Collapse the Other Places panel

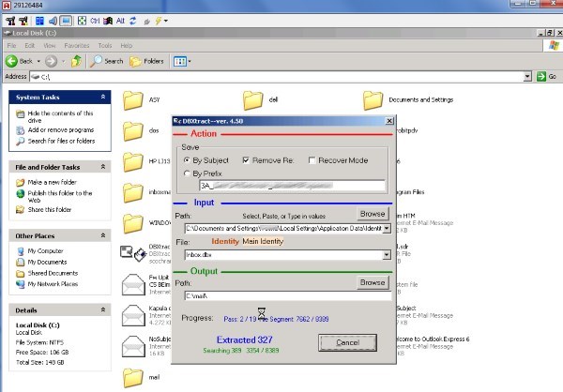pyautogui.click(x=103, y=235)
